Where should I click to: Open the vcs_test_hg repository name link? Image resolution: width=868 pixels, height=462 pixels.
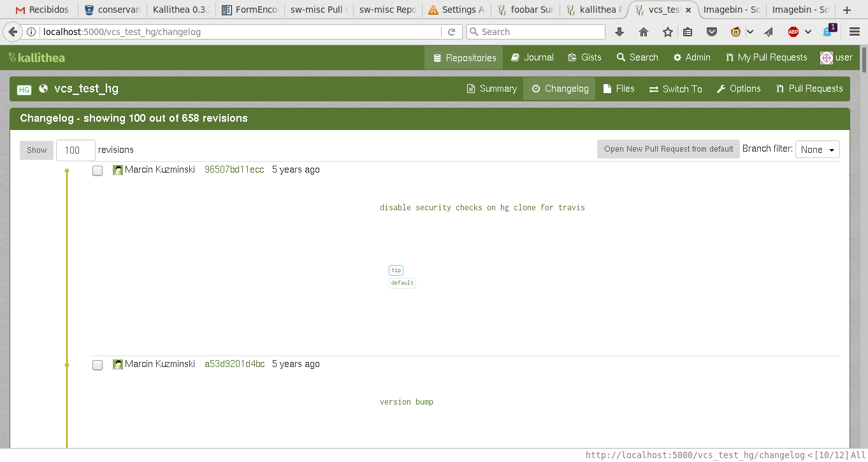coord(86,89)
